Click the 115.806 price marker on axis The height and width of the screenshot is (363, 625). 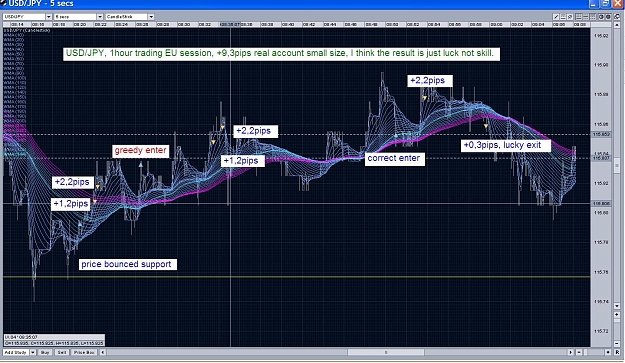click(601, 203)
